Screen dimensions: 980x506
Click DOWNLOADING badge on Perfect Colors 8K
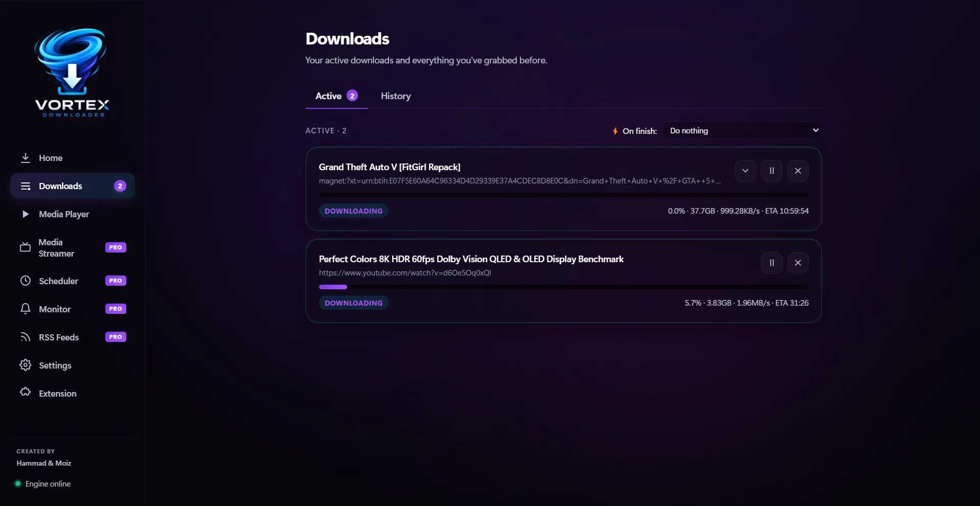pos(354,303)
